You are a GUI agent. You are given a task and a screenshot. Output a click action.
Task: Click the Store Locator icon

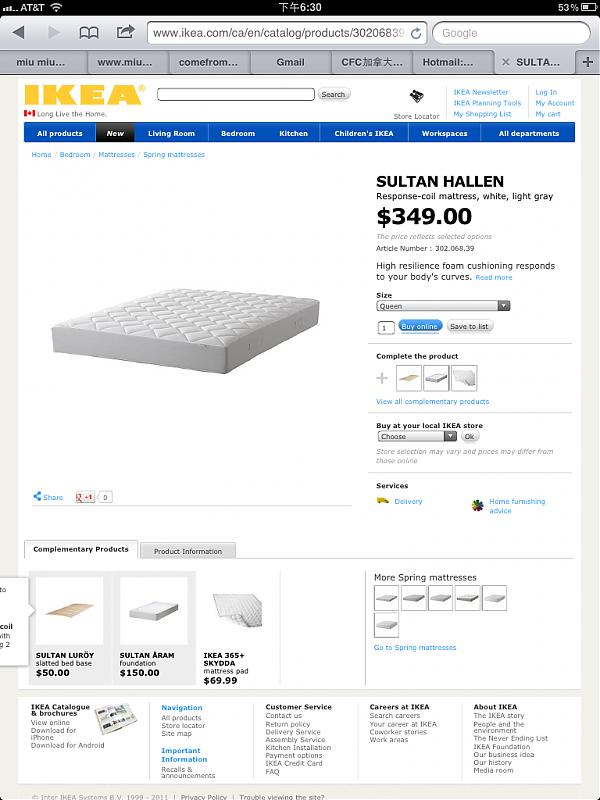point(416,97)
